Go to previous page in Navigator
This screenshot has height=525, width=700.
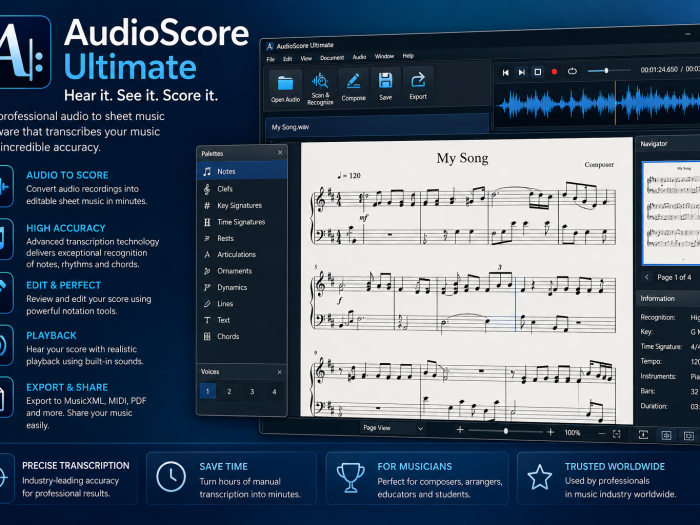(x=647, y=277)
